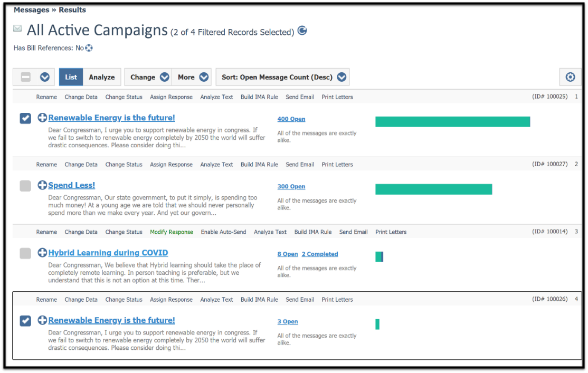588x373 pixels.
Task: Switch to the Analyze view tab
Action: pyautogui.click(x=102, y=77)
